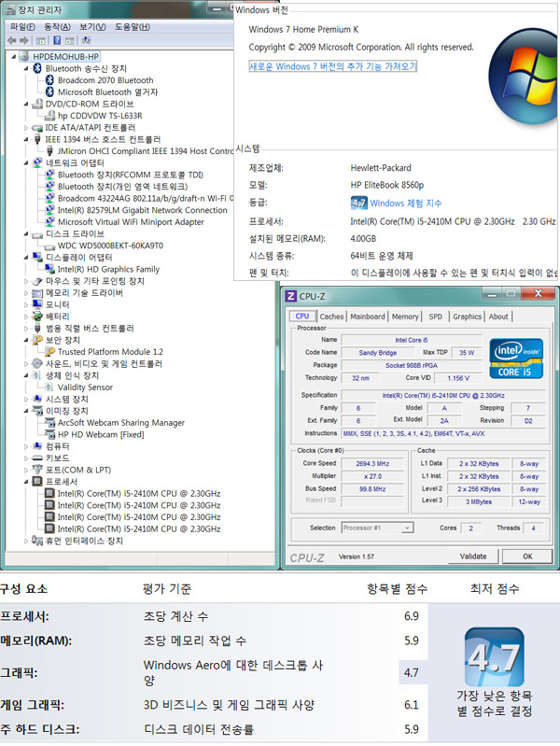Click the CPU-Z title bar Z icon
Image resolution: width=560 pixels, height=746 pixels.
click(x=290, y=296)
